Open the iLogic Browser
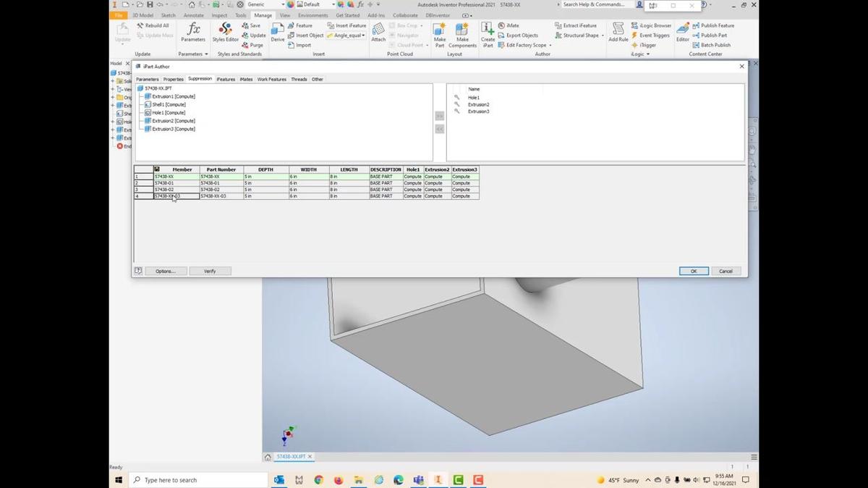 (651, 25)
